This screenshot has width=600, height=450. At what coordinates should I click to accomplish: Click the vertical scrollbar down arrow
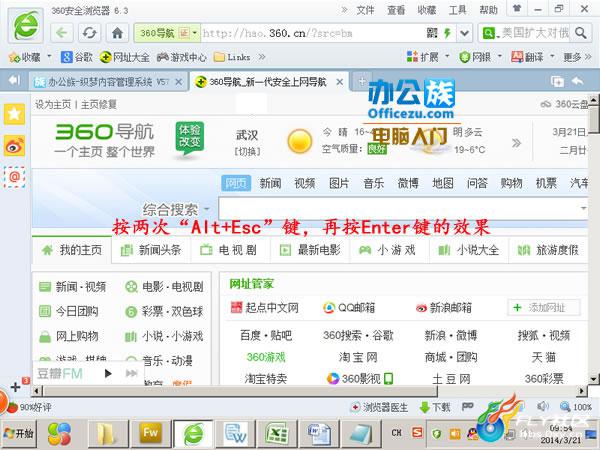tap(593, 379)
